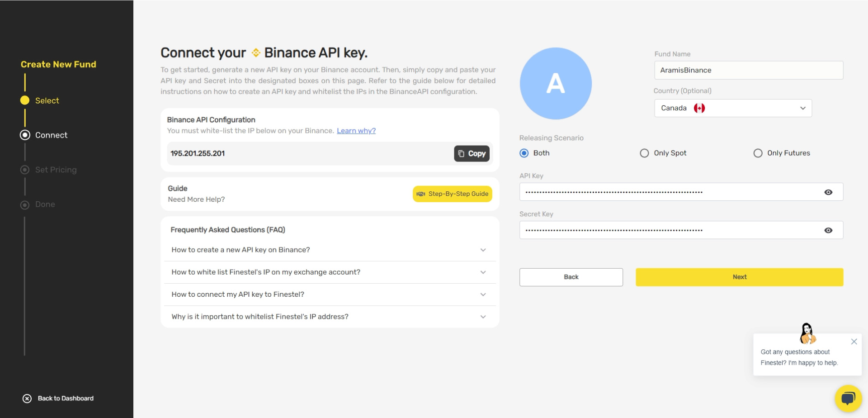Click the Select step circle icon

click(25, 100)
